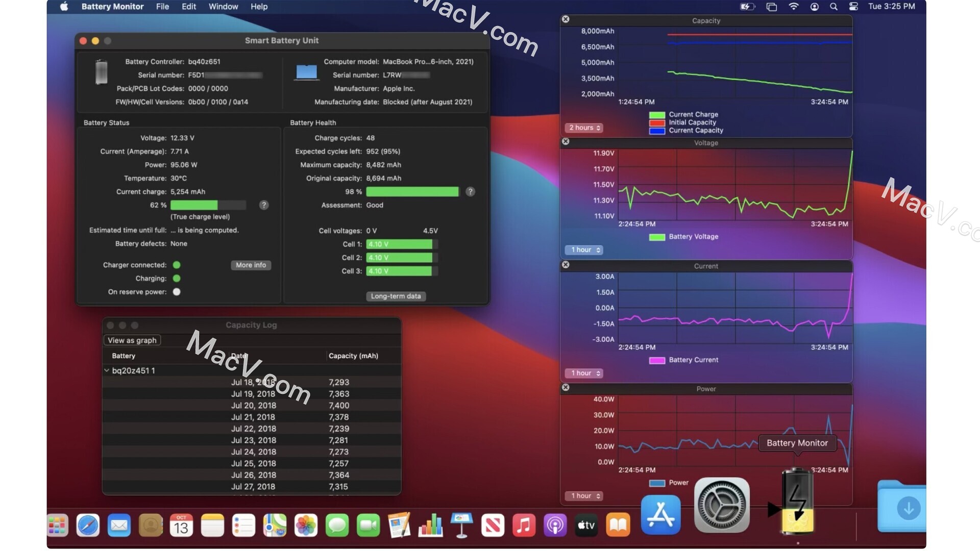Image resolution: width=980 pixels, height=551 pixels.
Task: Change Capacity graph range from 2 hours
Action: click(x=584, y=128)
